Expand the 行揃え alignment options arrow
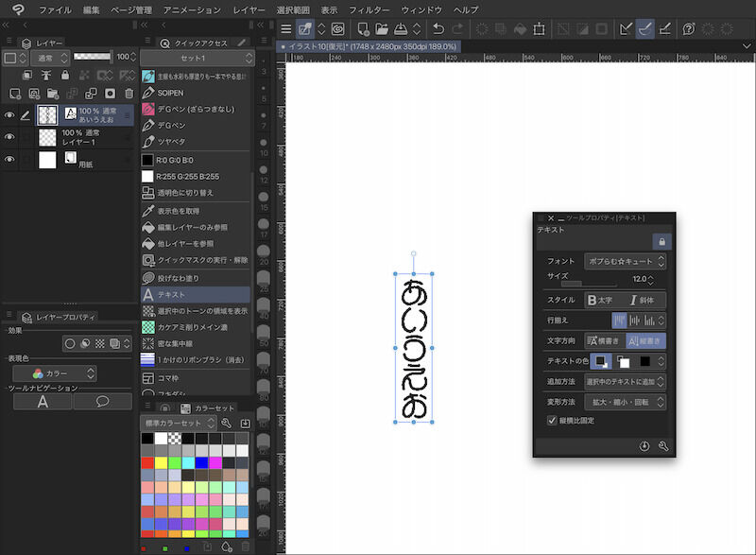This screenshot has height=555, width=756. (x=661, y=321)
